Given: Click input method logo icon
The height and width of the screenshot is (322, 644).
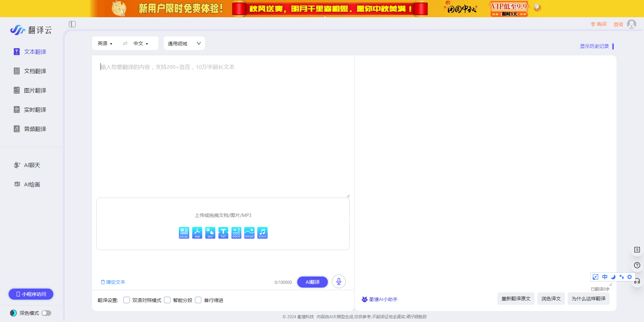Looking at the screenshot, I should click(x=595, y=277).
